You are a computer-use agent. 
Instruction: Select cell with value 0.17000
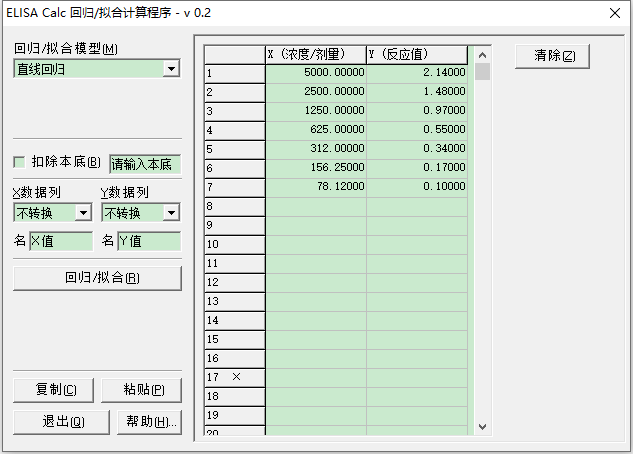(417, 168)
